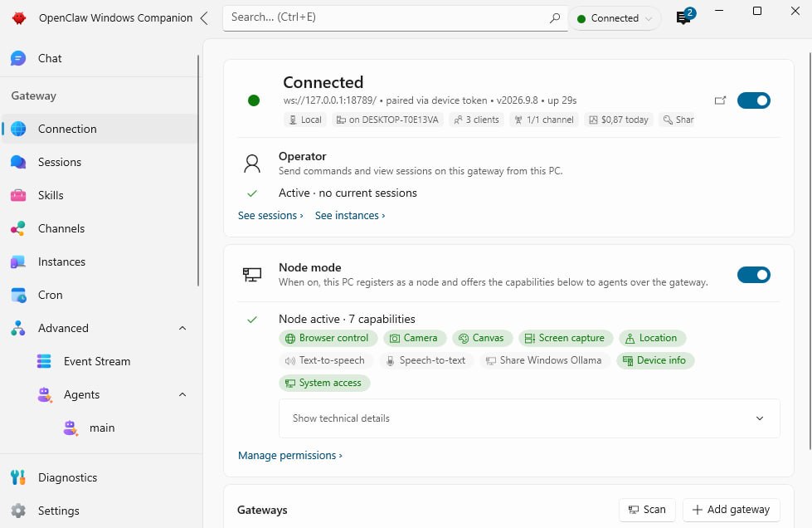Click the $0,87 today cost chip
This screenshot has width=812, height=528.
pos(618,120)
